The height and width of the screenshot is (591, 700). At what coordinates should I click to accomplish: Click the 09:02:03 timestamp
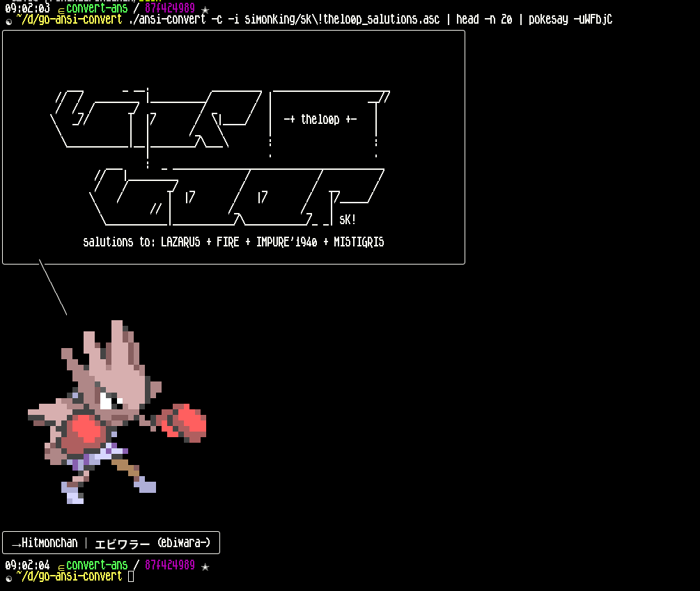(27, 8)
